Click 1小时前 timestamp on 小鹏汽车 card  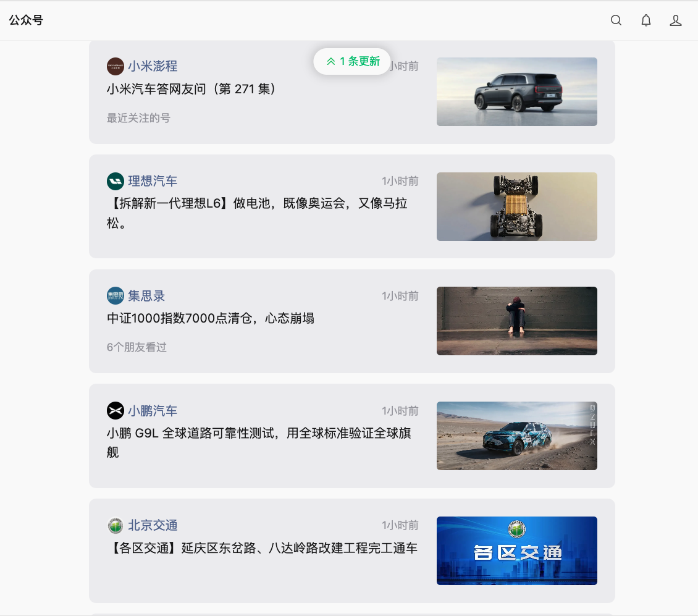400,411
